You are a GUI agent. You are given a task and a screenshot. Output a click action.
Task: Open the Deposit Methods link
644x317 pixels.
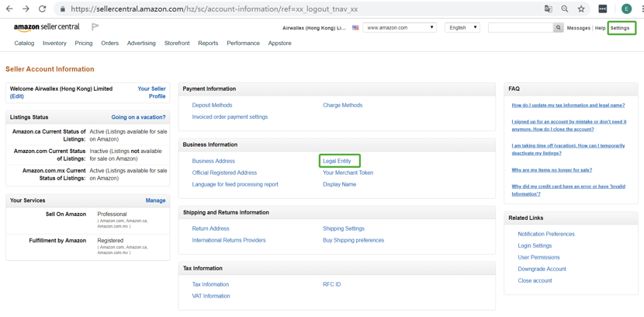(212, 105)
